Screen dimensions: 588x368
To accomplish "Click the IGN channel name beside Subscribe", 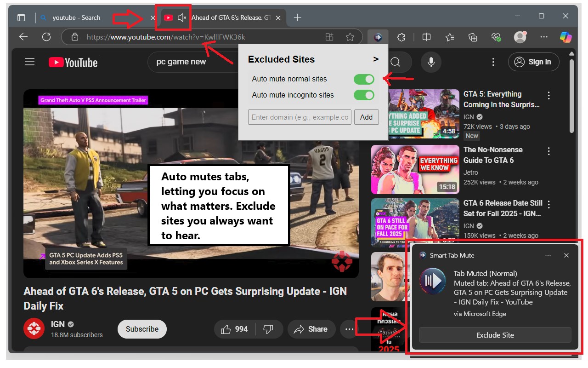I will pyautogui.click(x=58, y=324).
